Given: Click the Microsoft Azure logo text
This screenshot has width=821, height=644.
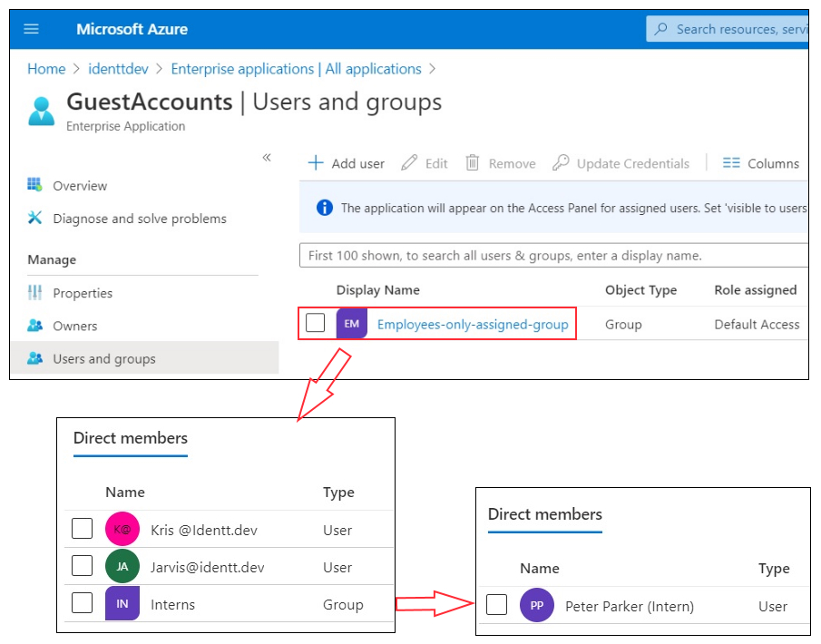Looking at the screenshot, I should [x=132, y=29].
